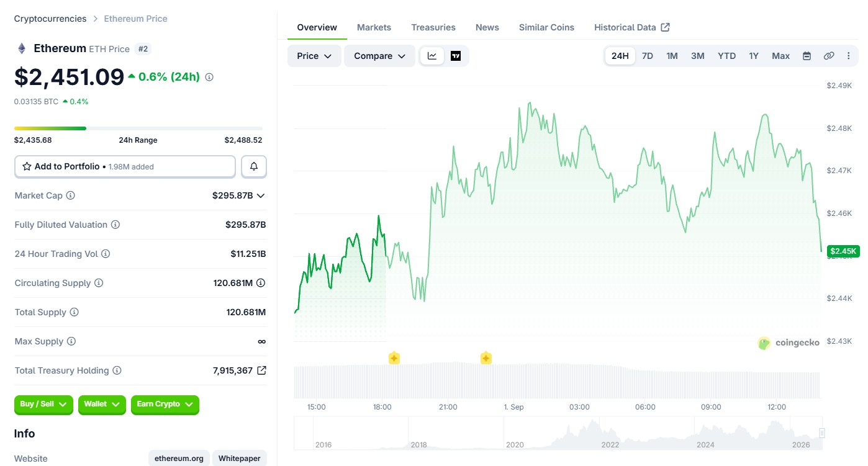868x466 pixels.
Task: Open Historical Data external link icon
Action: (x=666, y=27)
